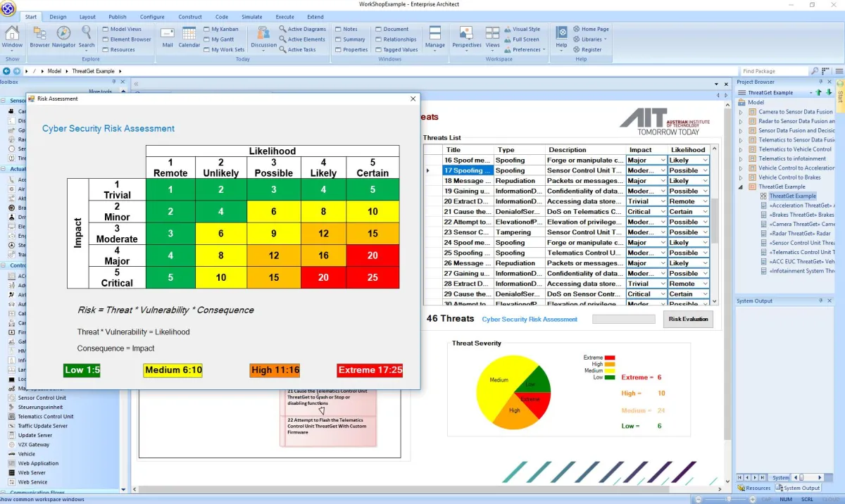Click the red Extreme 17:25 swatch
The image size is (845, 504).
[370, 370]
